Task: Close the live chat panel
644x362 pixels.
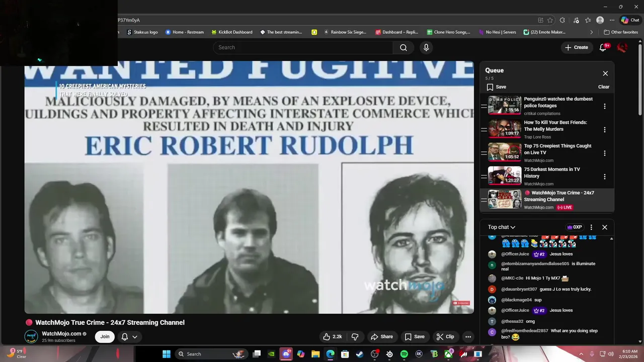Action: point(605,227)
